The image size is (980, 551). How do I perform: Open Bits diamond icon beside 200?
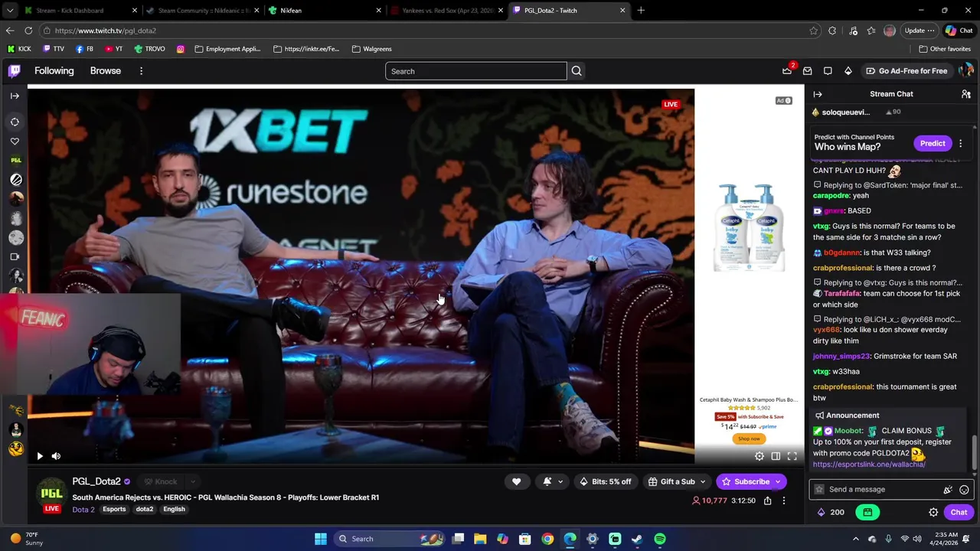click(821, 512)
